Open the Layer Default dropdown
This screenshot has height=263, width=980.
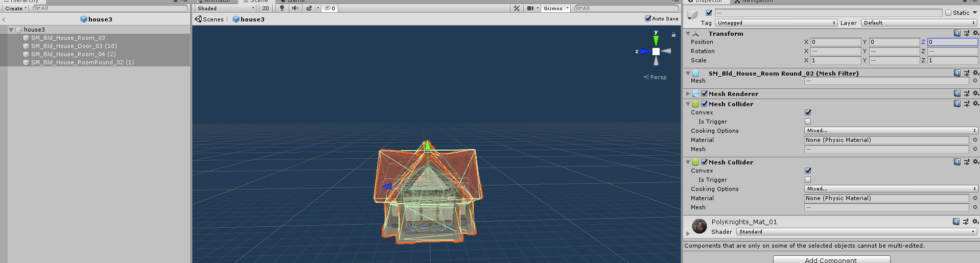pos(919,23)
